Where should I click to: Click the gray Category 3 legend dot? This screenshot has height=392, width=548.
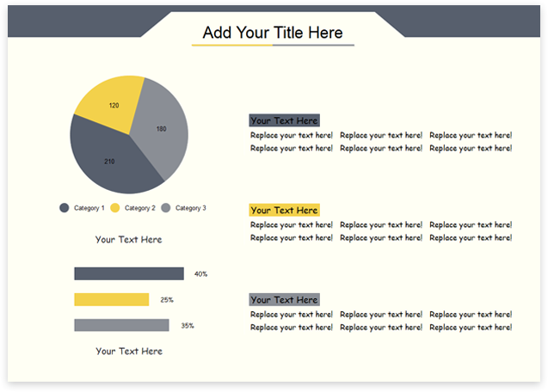[165, 208]
